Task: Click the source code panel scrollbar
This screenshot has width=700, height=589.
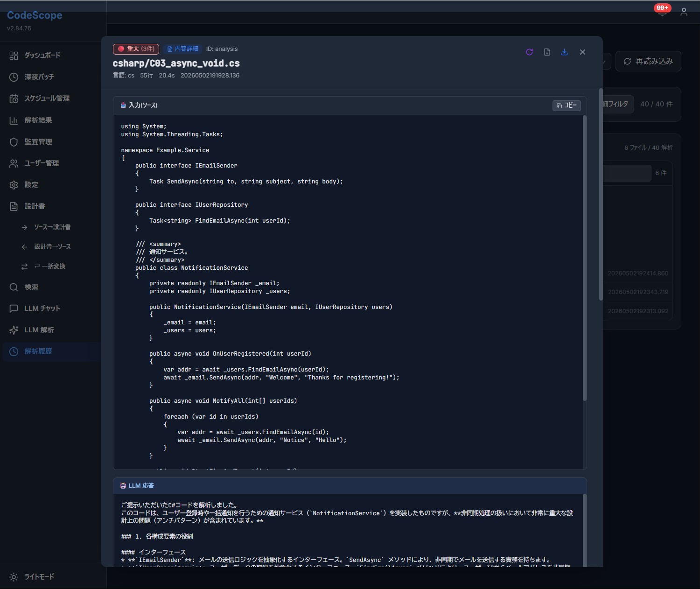Action: click(x=585, y=258)
